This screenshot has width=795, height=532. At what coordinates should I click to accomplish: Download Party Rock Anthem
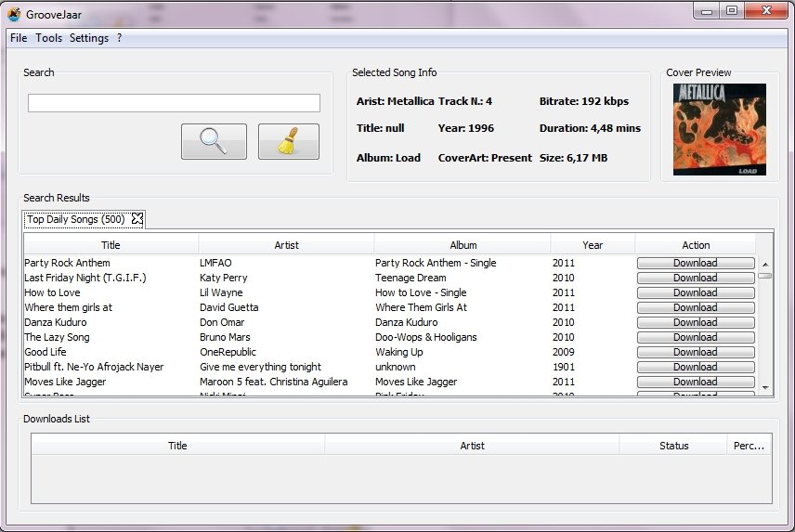pyautogui.click(x=696, y=263)
